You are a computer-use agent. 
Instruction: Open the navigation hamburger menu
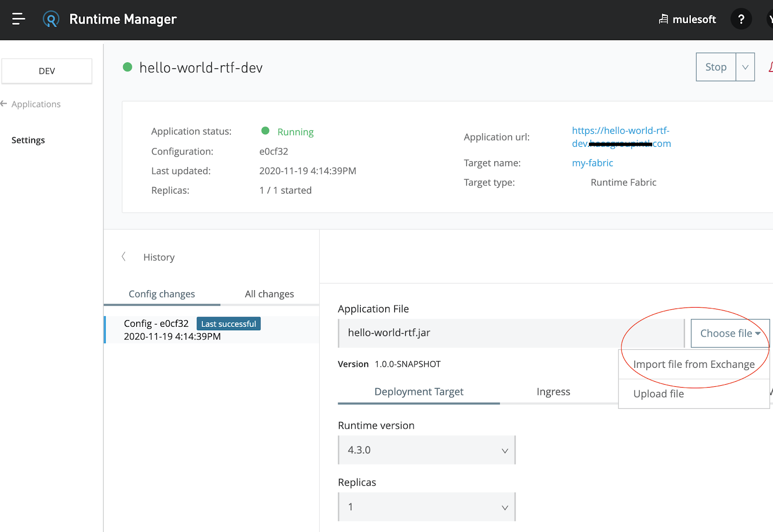click(x=18, y=18)
